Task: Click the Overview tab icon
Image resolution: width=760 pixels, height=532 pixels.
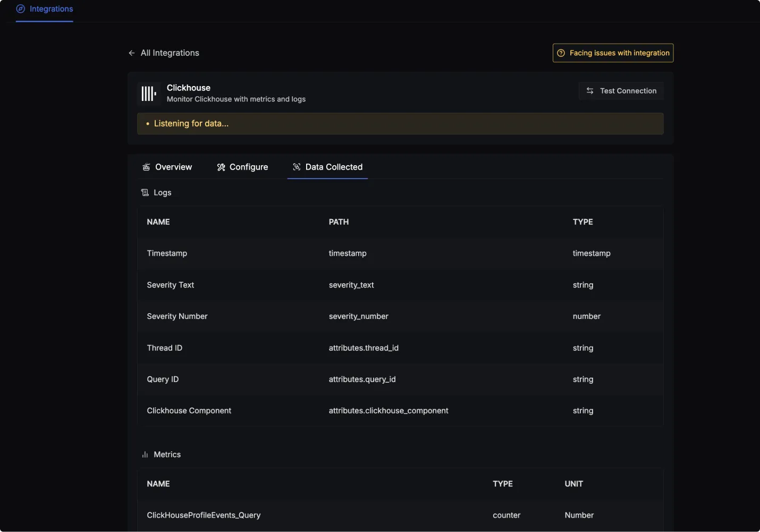Action: tap(146, 167)
